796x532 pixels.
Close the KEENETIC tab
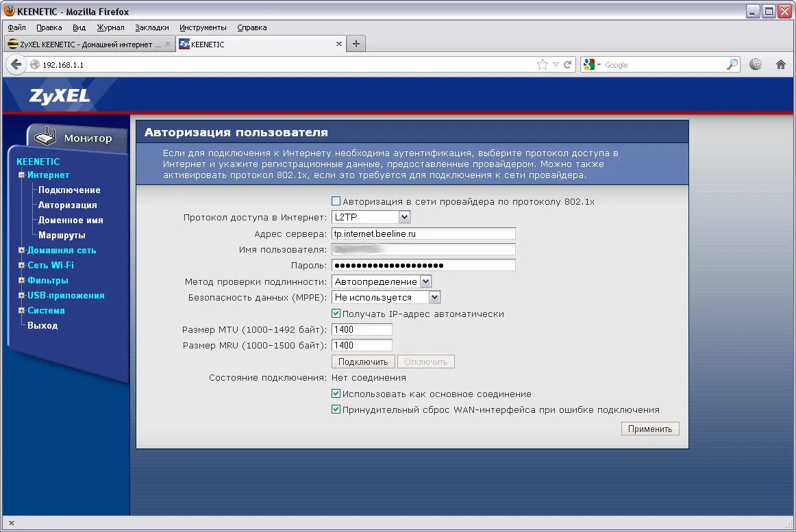pyautogui.click(x=338, y=45)
